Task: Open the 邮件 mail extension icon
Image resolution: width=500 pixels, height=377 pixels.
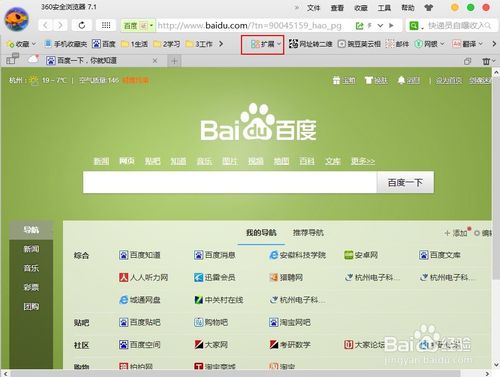Action: pyautogui.click(x=397, y=44)
